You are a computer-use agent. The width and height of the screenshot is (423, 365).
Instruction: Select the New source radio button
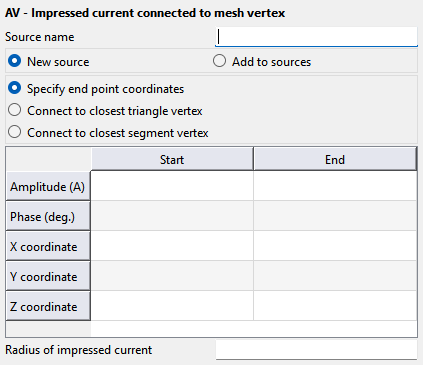(x=49, y=62)
